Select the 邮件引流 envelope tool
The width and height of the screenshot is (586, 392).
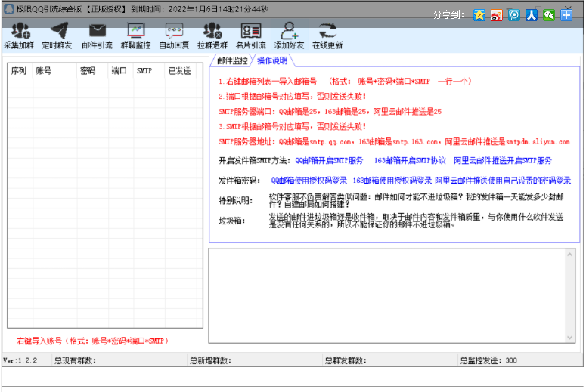coord(98,35)
